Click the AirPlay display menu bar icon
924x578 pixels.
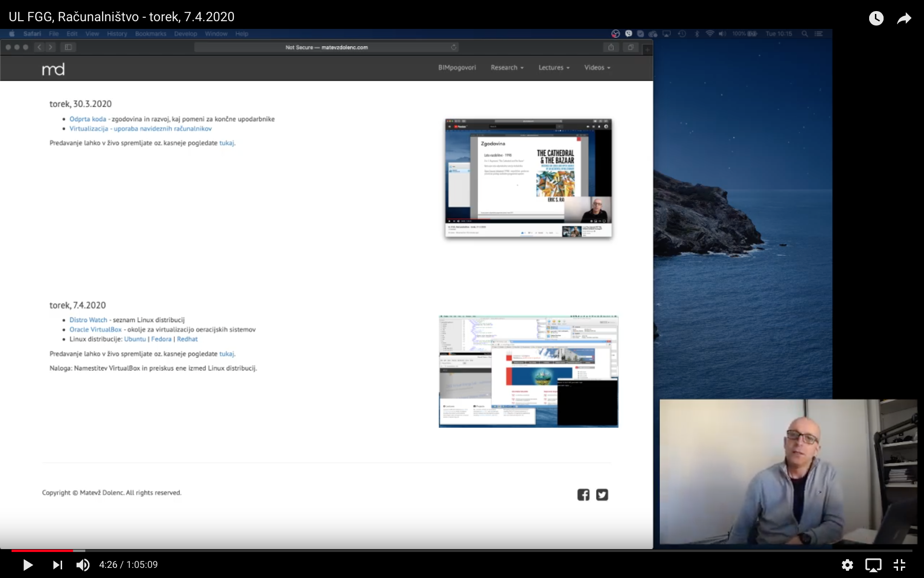tap(667, 34)
